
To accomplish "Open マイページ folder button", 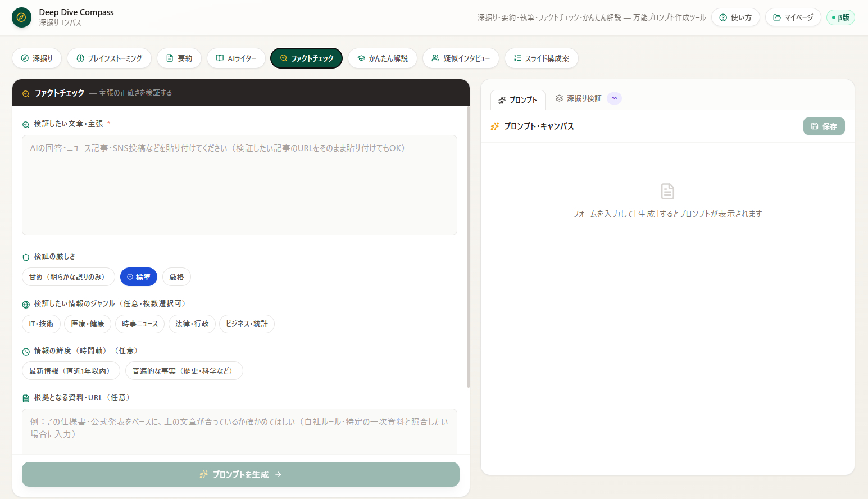I will 793,17.
